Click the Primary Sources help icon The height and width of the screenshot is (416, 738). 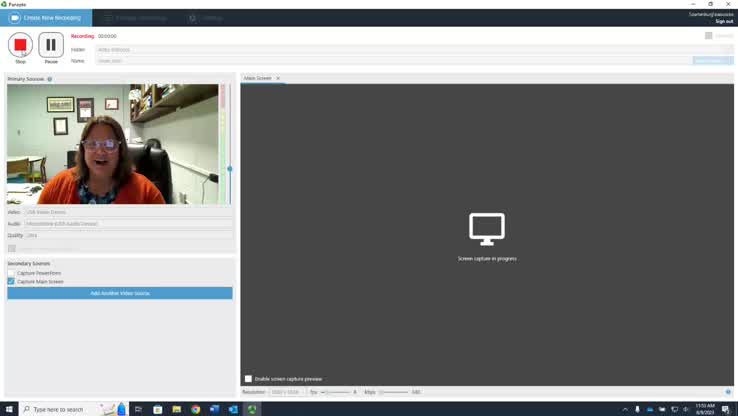pos(50,79)
